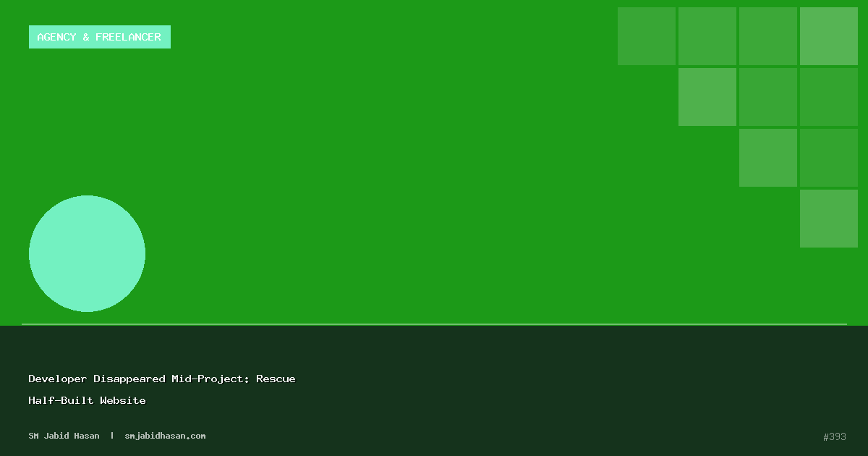Toggle the rightmost square of the third row
The width and height of the screenshot is (868, 456).
click(x=829, y=157)
